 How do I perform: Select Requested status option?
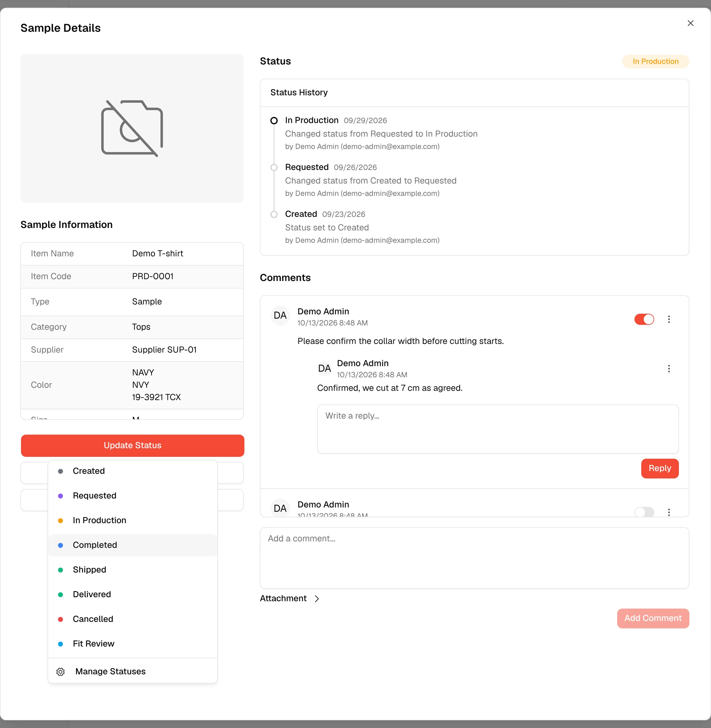tap(132, 496)
